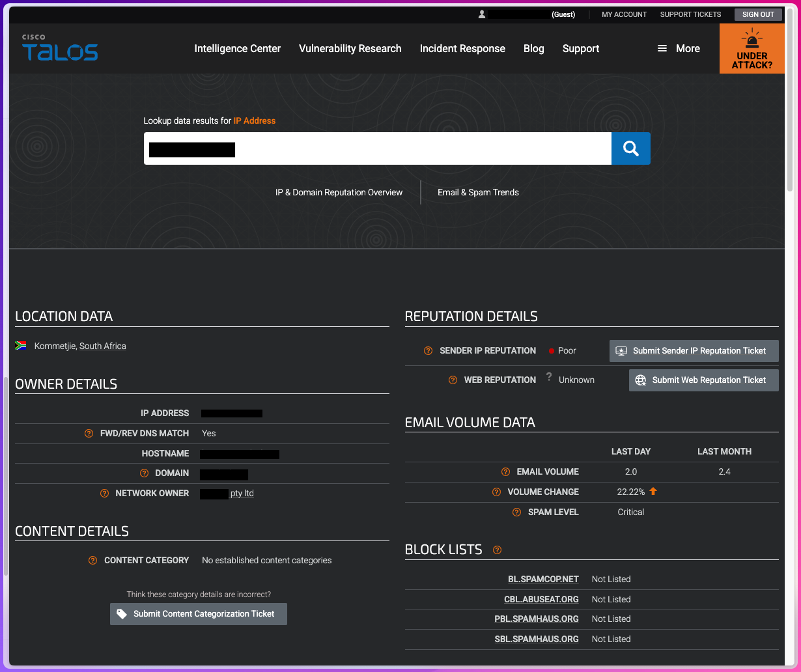Click the Last Month column header
The width and height of the screenshot is (801, 672).
pos(724,451)
